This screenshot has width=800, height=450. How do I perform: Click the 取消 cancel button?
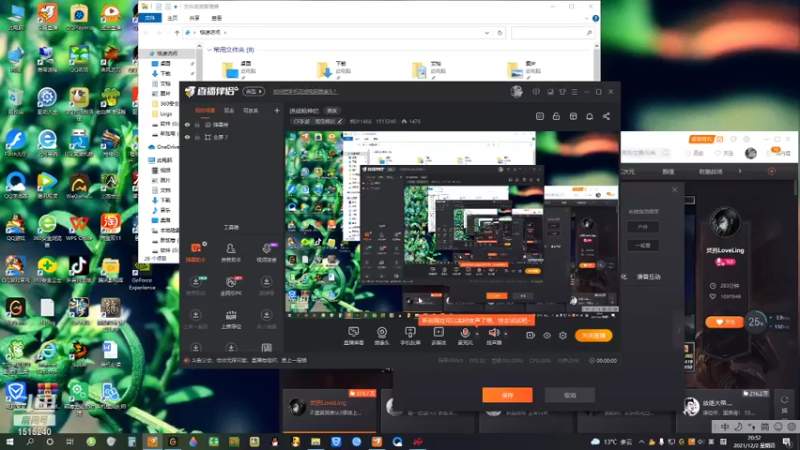point(570,395)
